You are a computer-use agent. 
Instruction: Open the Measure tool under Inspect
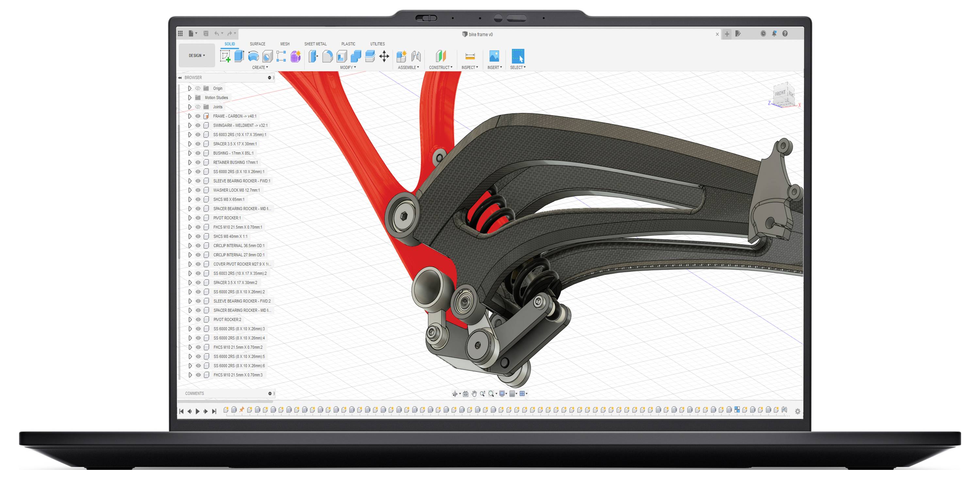pos(469,56)
